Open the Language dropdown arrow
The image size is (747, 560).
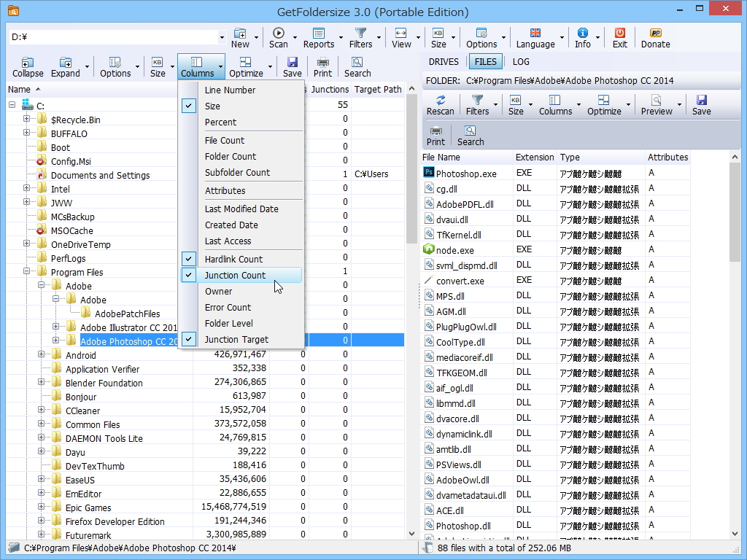pos(562,37)
